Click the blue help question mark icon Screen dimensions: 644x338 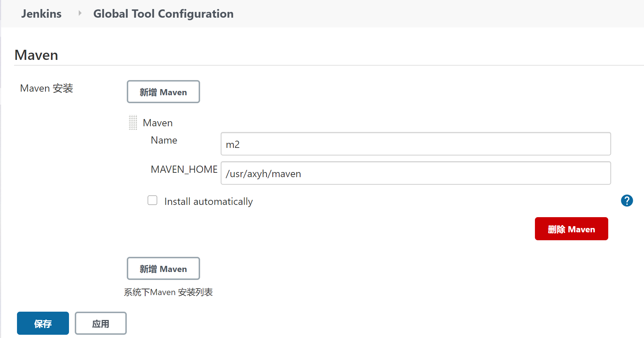click(x=627, y=201)
